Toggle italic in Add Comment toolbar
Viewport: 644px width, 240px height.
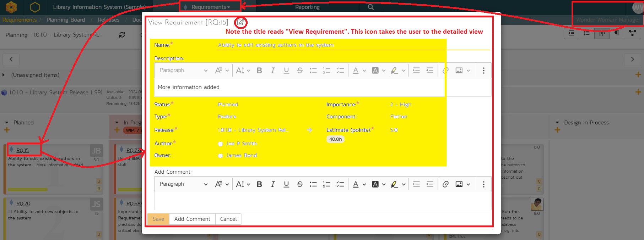coord(272,184)
